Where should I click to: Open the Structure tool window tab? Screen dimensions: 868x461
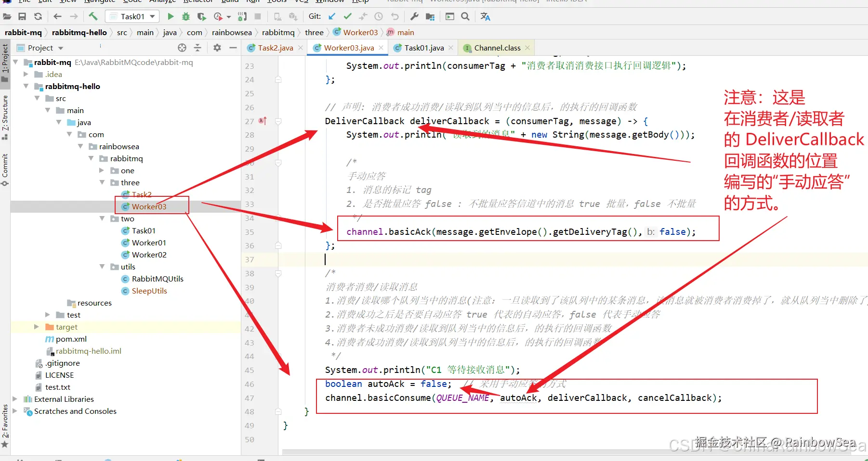coord(5,117)
